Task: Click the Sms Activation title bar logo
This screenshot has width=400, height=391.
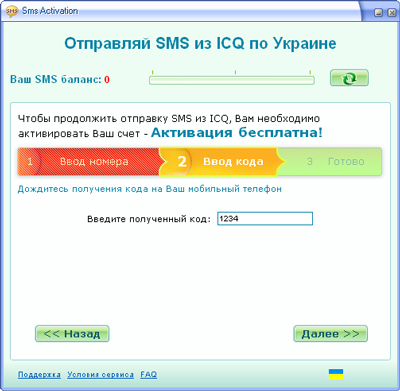Action: point(11,11)
